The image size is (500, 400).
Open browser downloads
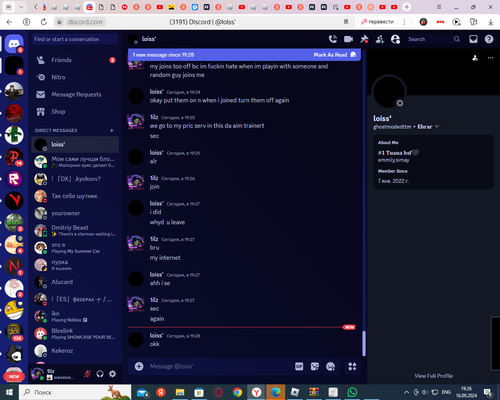(x=490, y=22)
